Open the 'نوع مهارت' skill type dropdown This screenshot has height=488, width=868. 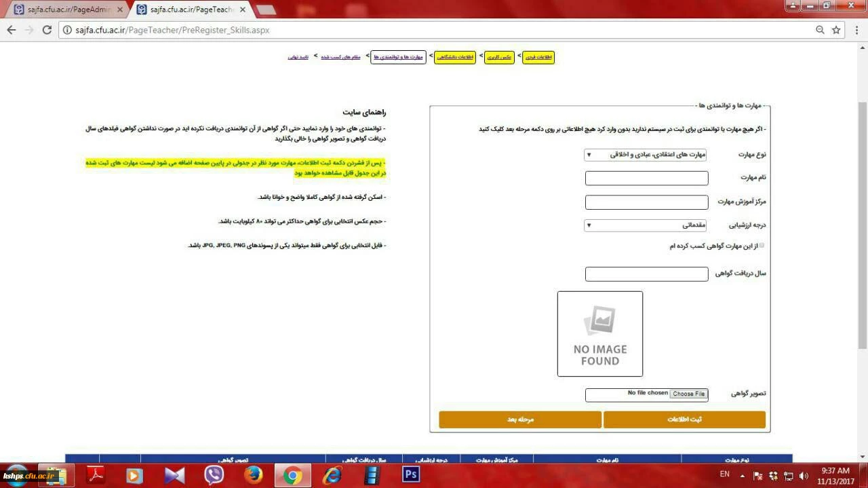coord(646,155)
